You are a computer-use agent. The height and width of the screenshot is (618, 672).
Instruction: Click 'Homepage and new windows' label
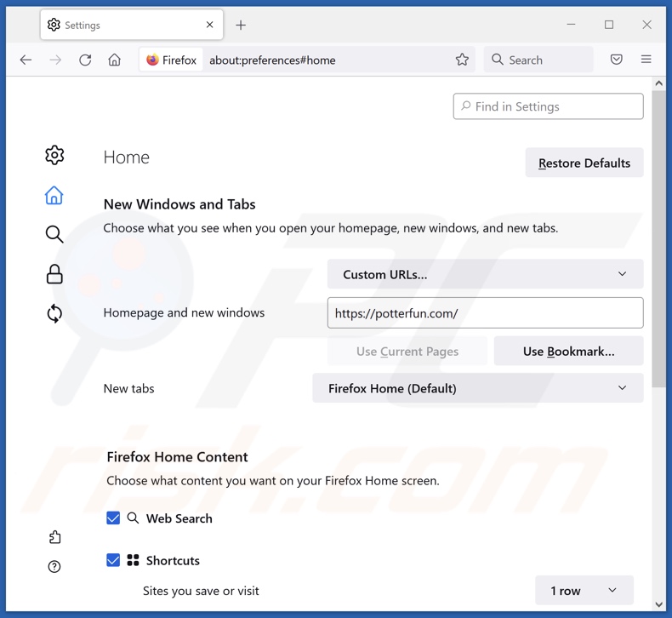click(x=184, y=312)
